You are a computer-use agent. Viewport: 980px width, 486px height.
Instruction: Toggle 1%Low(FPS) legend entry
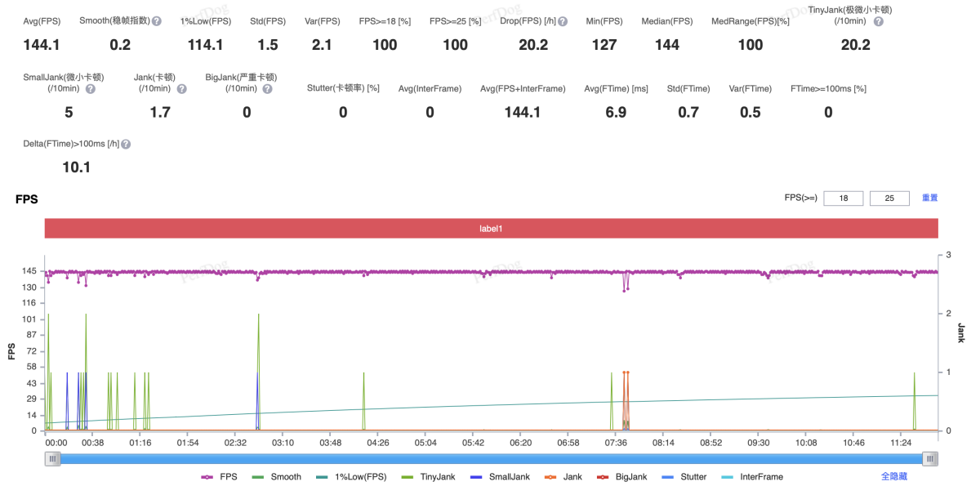[351, 477]
